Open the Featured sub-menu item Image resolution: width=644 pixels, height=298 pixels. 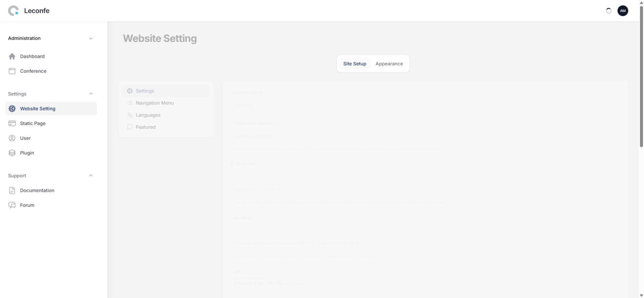[x=166, y=127]
